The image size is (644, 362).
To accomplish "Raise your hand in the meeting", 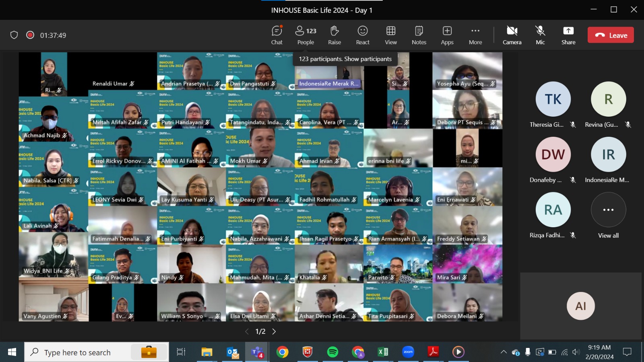I will pyautogui.click(x=334, y=35).
